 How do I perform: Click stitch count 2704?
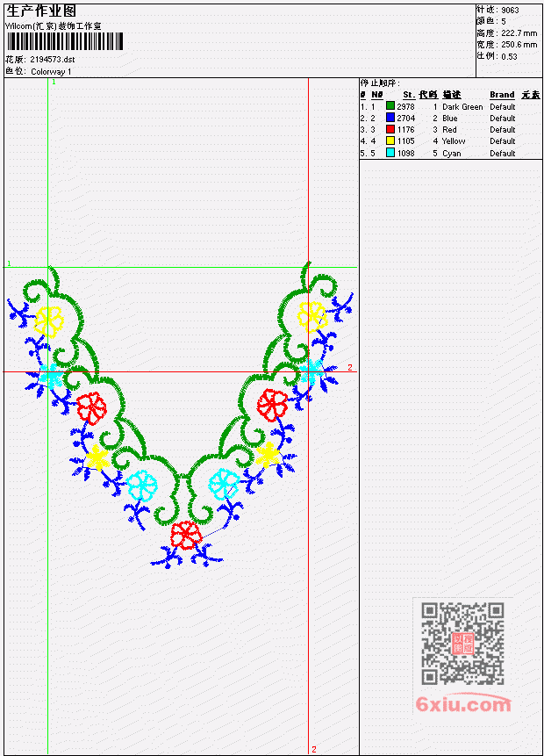pyautogui.click(x=405, y=119)
